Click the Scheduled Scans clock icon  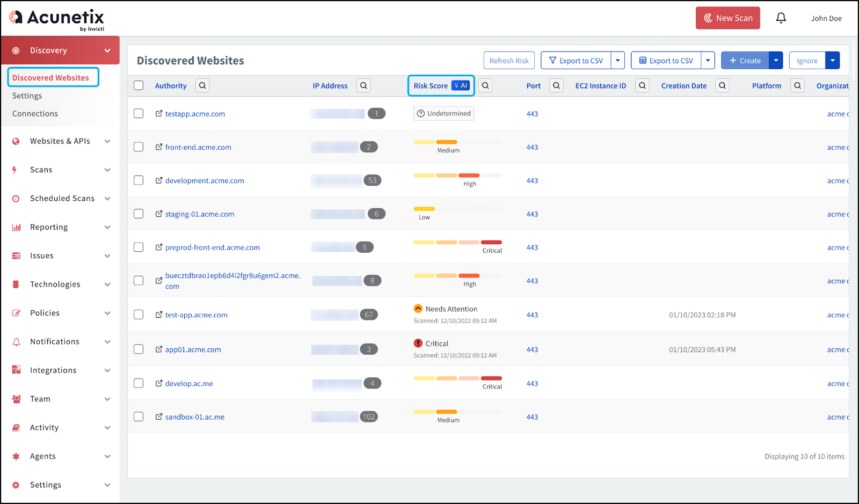click(x=16, y=199)
